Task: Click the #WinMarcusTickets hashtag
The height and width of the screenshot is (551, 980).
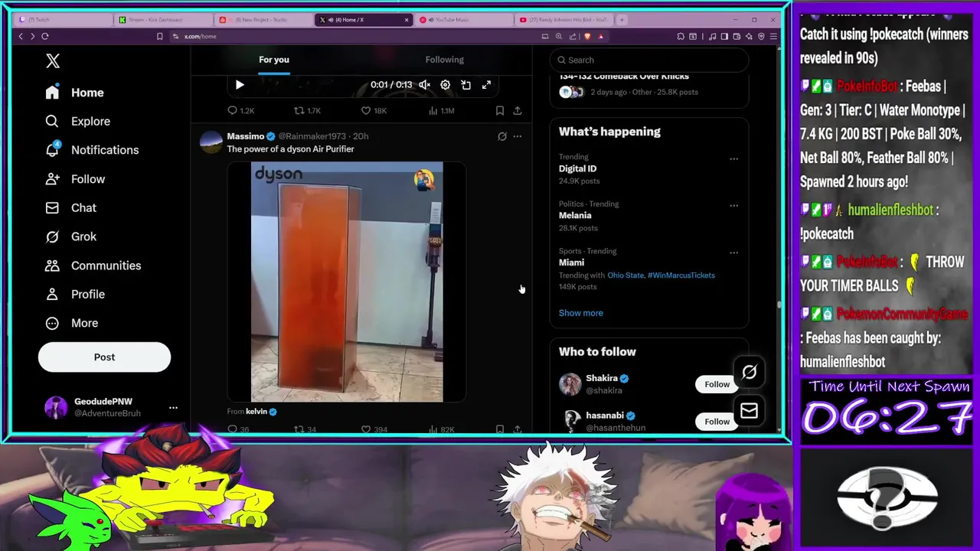Action: click(x=681, y=275)
